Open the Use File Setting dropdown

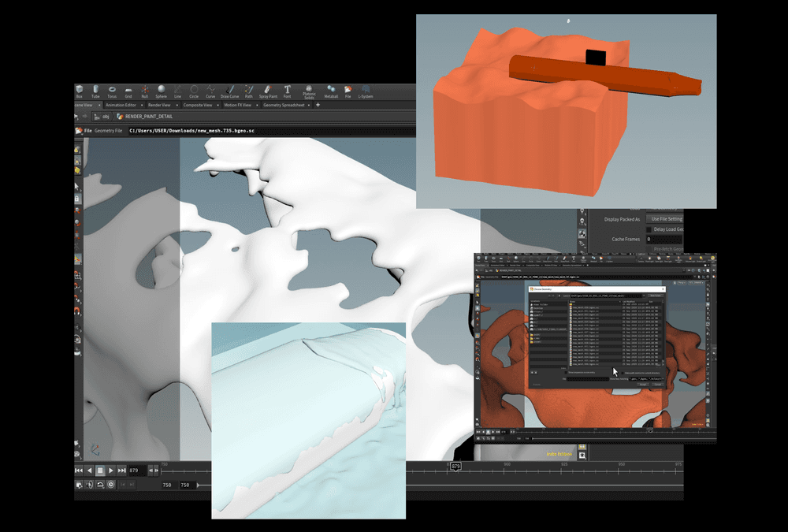666,219
